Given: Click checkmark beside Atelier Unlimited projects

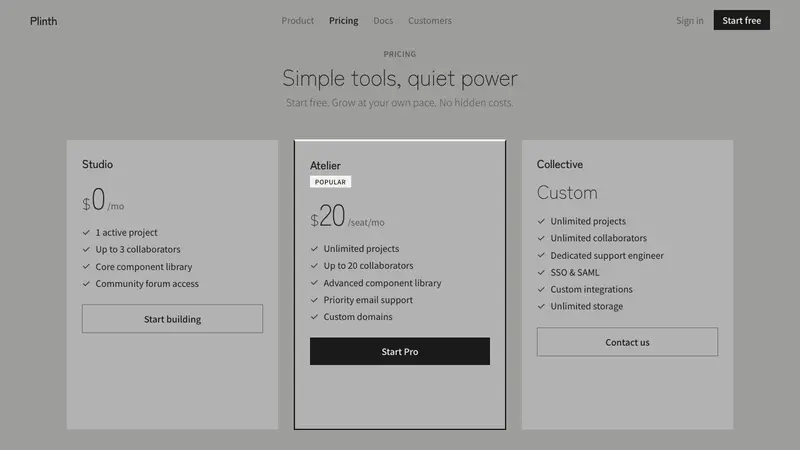Looking at the screenshot, I should [314, 248].
